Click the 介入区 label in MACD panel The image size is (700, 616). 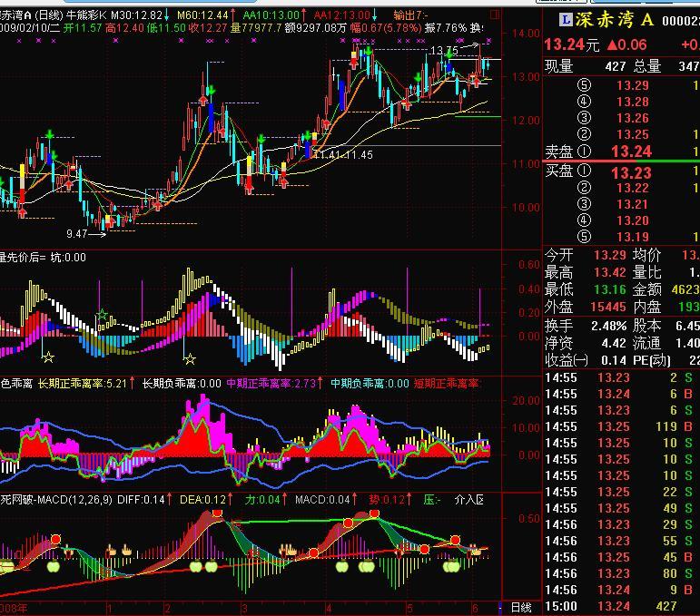(469, 500)
